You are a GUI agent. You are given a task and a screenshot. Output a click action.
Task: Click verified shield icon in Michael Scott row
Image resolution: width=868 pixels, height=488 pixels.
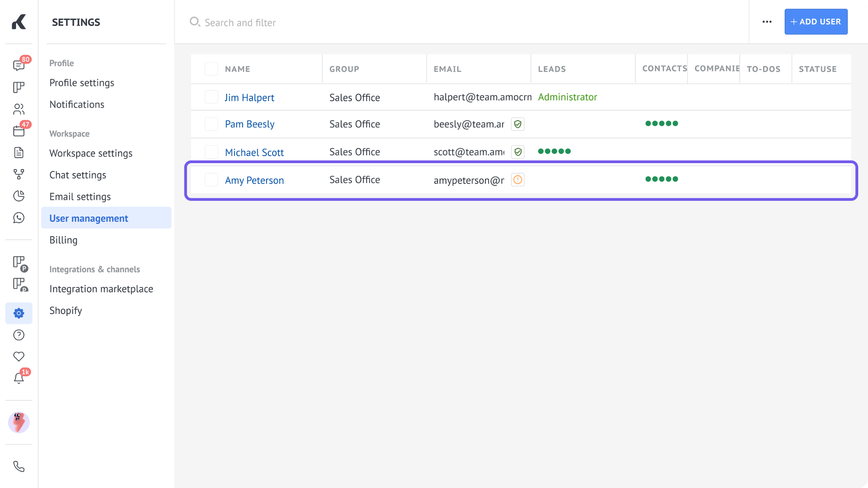517,152
